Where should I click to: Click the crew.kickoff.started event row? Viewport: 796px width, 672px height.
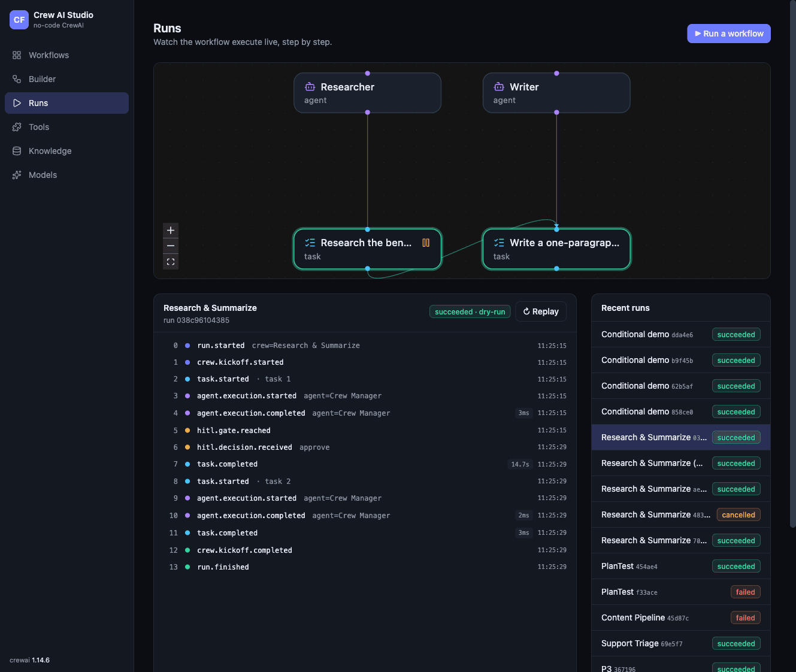point(365,362)
